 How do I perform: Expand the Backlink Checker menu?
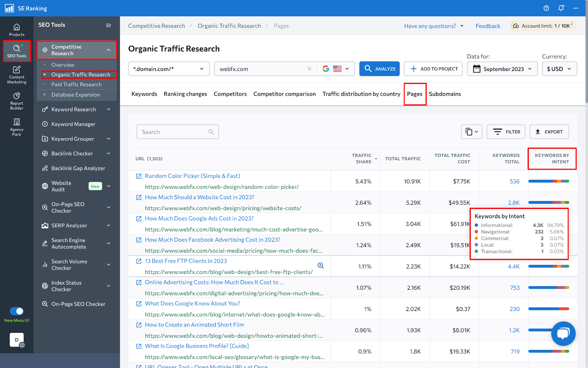point(109,153)
